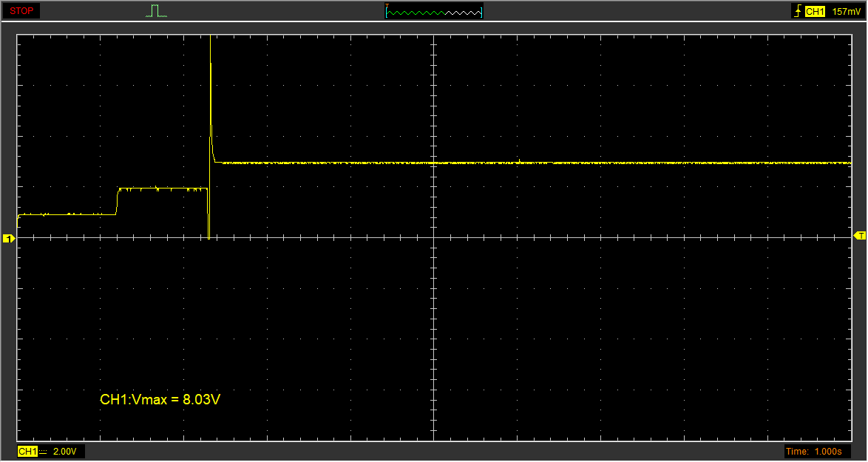Click the memory overview waveform bar
Screen dimensions: 868x462
(x=434, y=11)
